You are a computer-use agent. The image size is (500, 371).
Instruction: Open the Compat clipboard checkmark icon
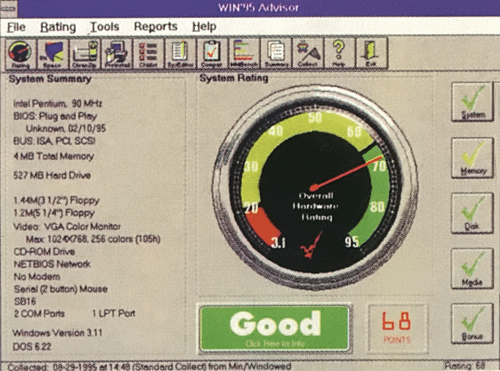[212, 53]
